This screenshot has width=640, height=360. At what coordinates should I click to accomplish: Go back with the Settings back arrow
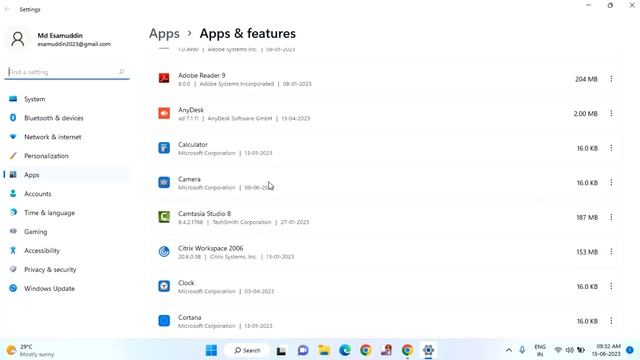point(7,9)
